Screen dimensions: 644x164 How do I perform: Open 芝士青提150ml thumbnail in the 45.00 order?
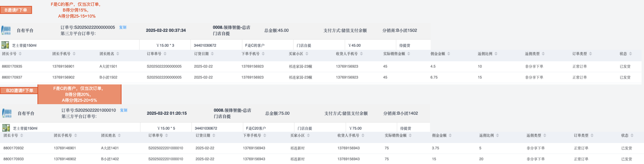(5, 45)
